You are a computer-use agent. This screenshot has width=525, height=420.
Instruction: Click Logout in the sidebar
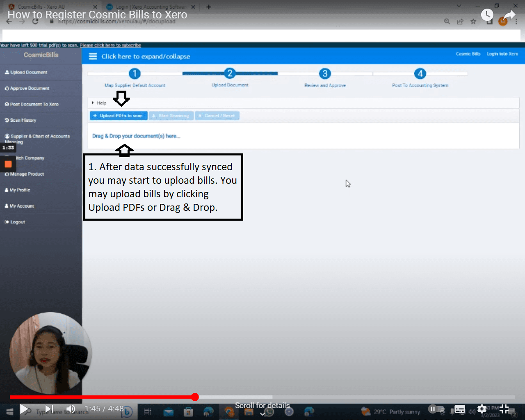[x=15, y=222]
